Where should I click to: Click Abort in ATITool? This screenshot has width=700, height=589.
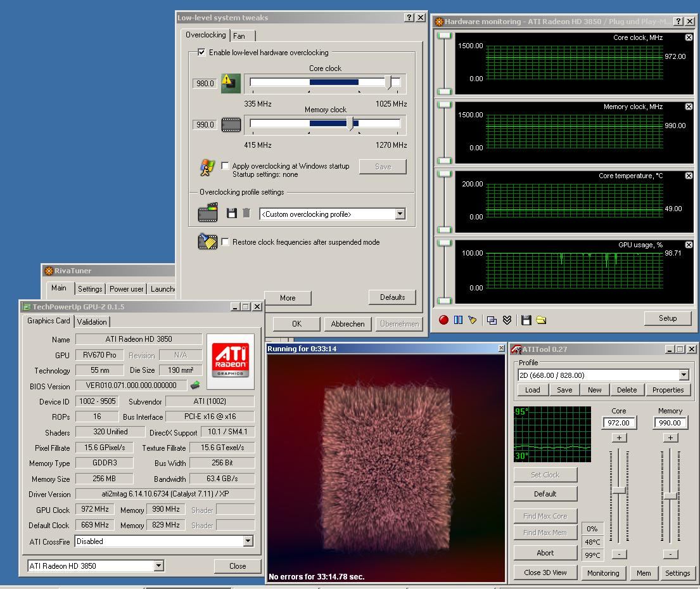[545, 552]
